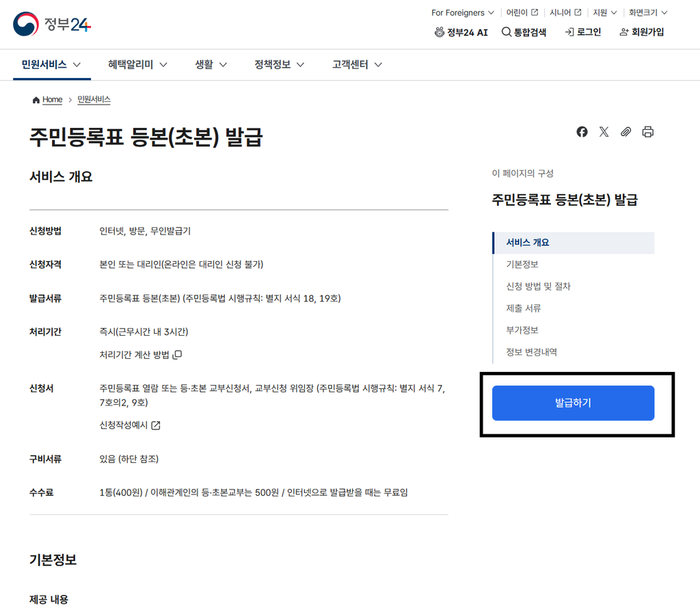Open 시니어 external site link
Screen dimensions: 700x616
(565, 12)
